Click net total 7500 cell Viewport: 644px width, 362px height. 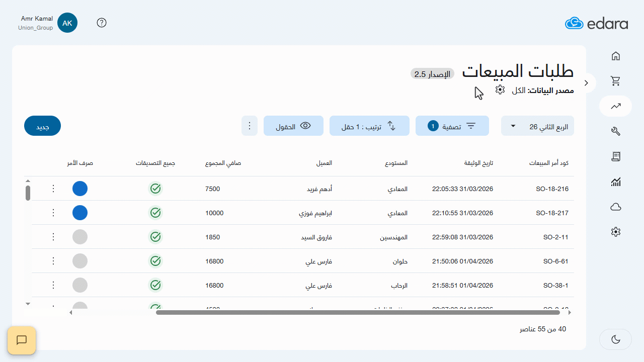pyautogui.click(x=213, y=189)
